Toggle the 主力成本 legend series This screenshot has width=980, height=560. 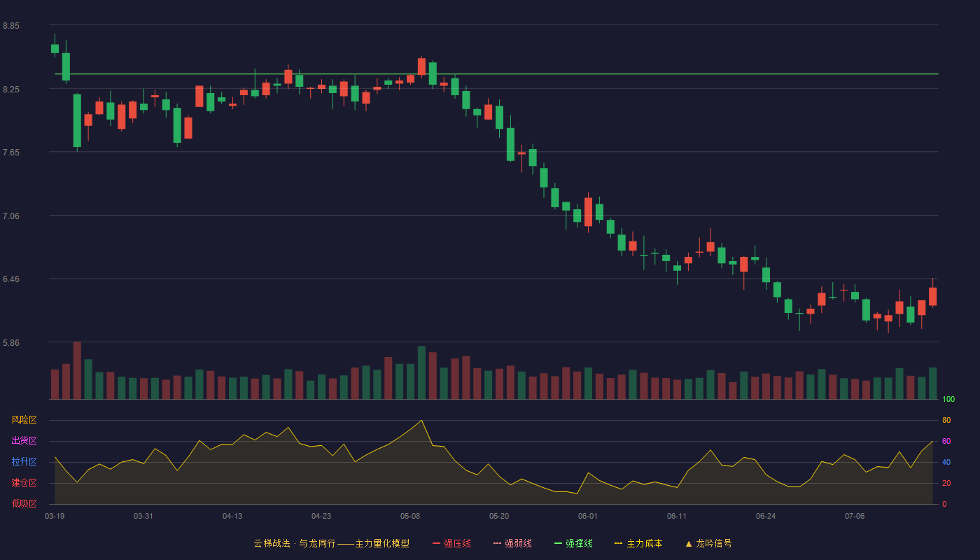point(638,543)
